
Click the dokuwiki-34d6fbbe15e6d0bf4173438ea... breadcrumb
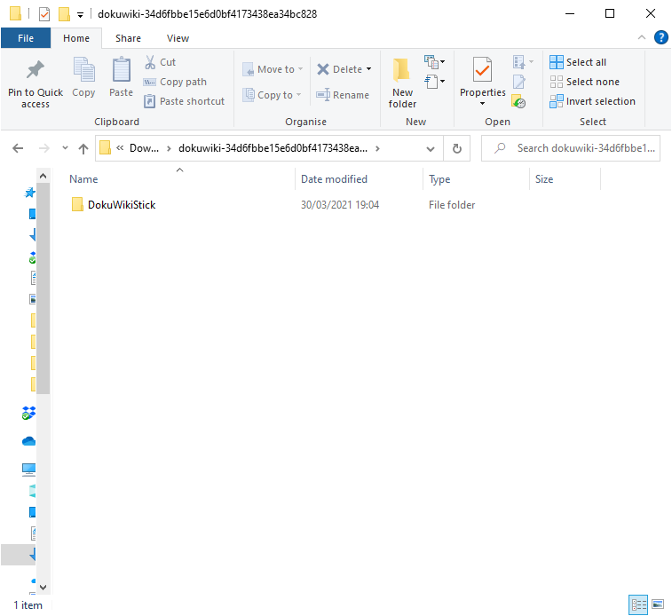(x=273, y=148)
